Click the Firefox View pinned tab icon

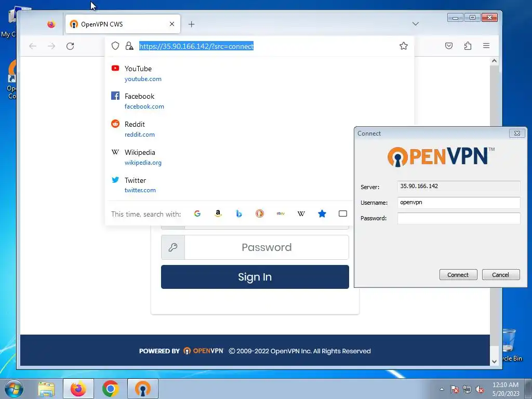pyautogui.click(x=51, y=24)
